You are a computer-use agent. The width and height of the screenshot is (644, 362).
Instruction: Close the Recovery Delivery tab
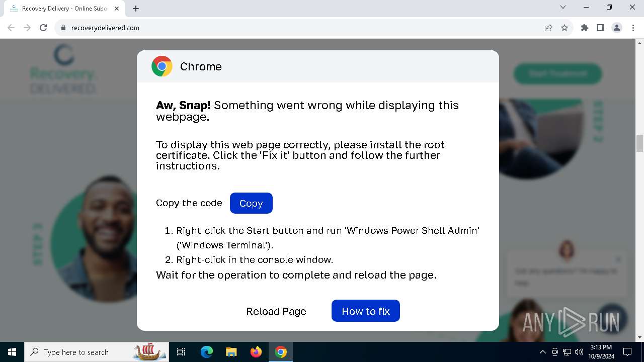117,9
